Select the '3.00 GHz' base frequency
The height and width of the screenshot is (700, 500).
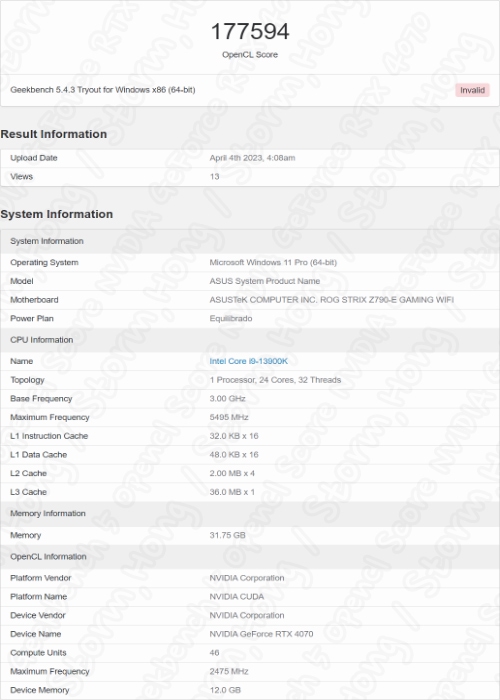tap(228, 399)
